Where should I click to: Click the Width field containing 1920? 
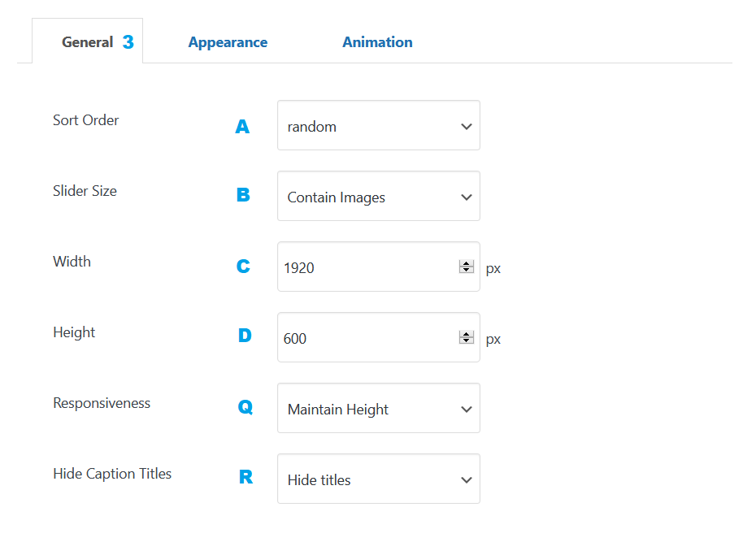coord(366,267)
